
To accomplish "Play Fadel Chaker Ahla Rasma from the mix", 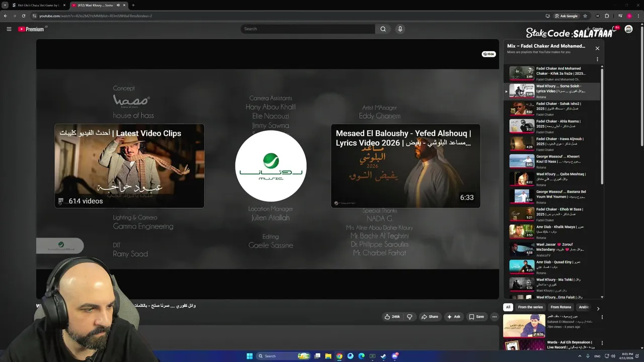I will (552, 126).
